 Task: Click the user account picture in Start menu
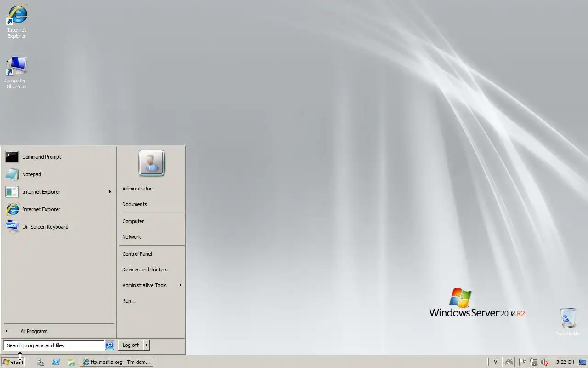[152, 163]
